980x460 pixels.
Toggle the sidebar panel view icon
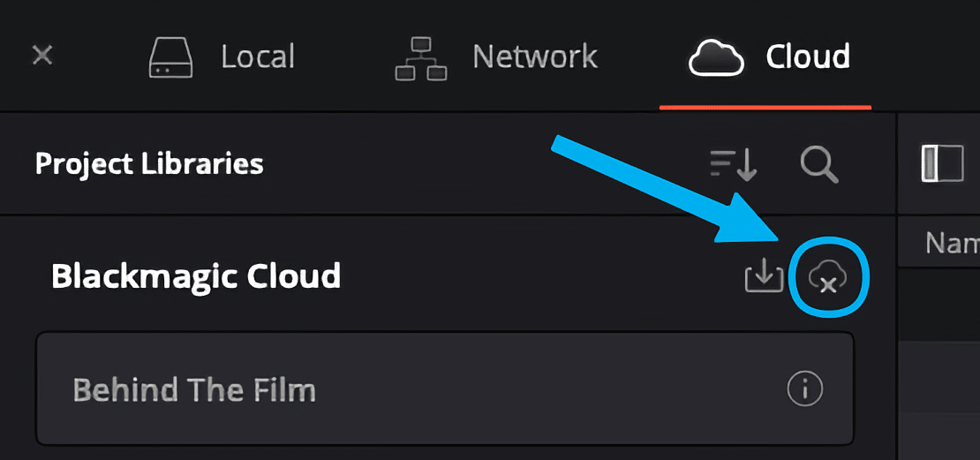(x=942, y=163)
